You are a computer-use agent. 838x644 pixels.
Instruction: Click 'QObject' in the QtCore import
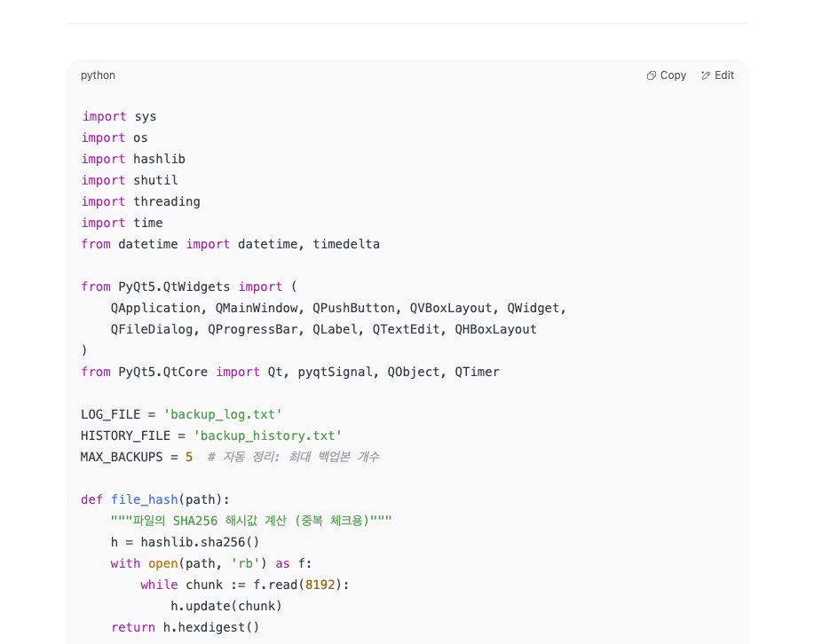[x=414, y=373]
